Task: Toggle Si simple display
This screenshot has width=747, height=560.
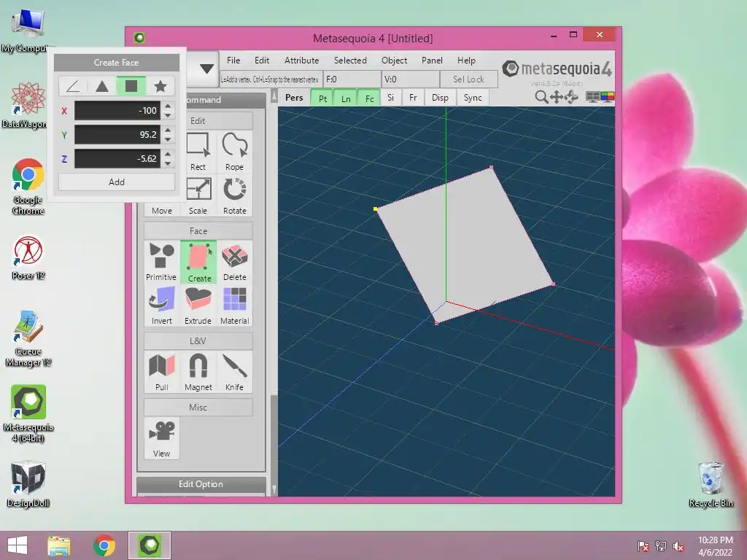Action: pos(391,98)
